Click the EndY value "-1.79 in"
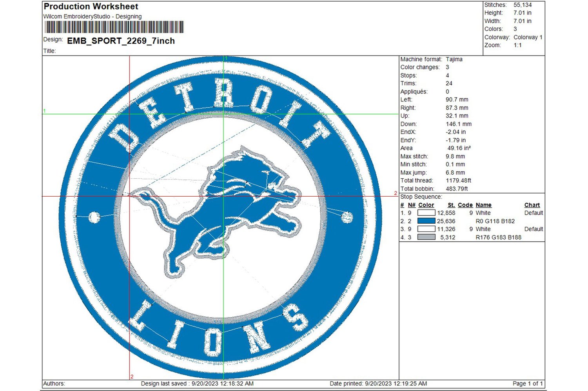 click(x=456, y=140)
